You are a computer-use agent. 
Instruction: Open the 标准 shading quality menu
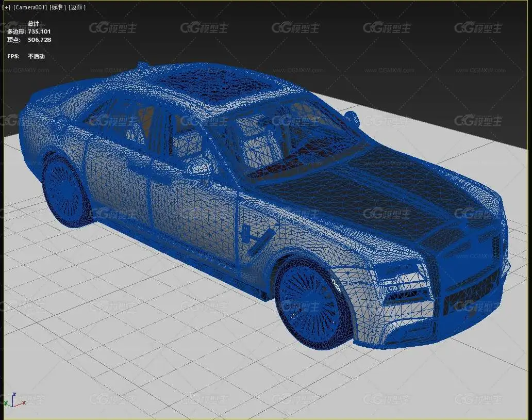click(x=58, y=7)
